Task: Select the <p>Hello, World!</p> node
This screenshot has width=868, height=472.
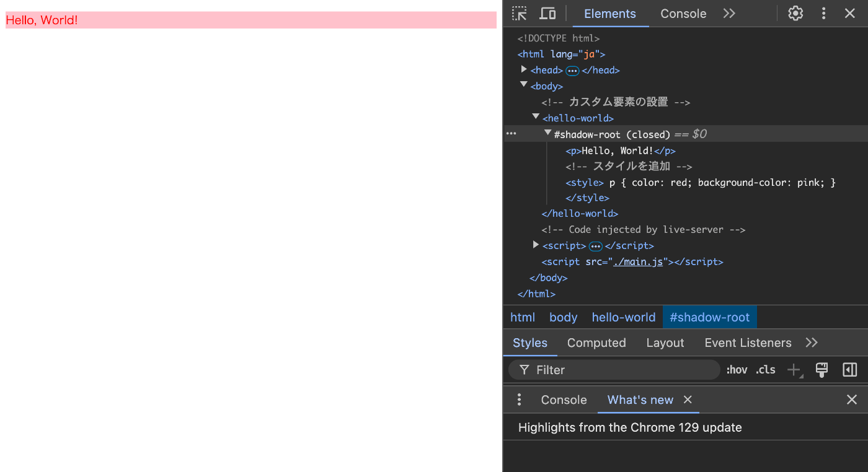Action: click(x=620, y=151)
